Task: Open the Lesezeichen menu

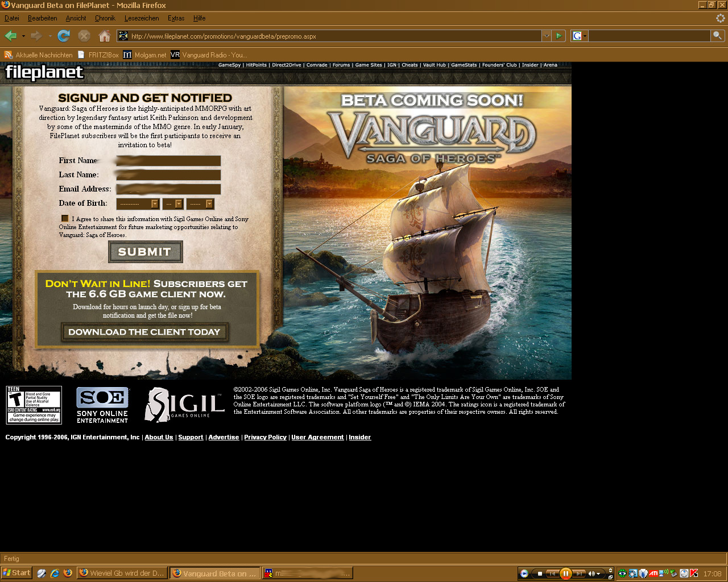Action: (142, 18)
